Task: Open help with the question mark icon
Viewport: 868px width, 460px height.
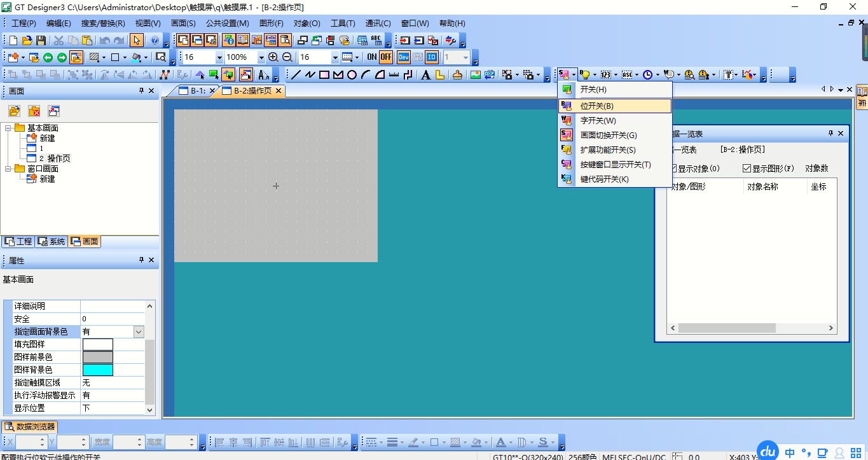Action: pos(155,40)
